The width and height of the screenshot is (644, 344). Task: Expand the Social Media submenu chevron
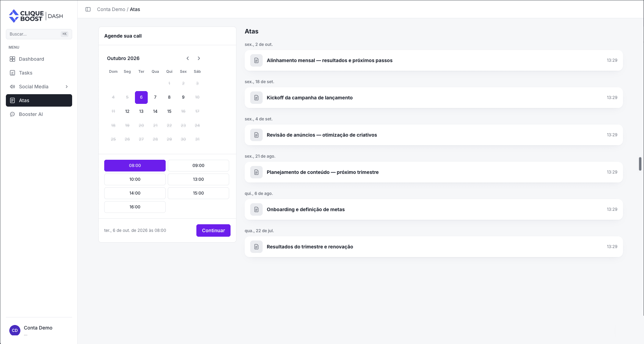coord(67,87)
